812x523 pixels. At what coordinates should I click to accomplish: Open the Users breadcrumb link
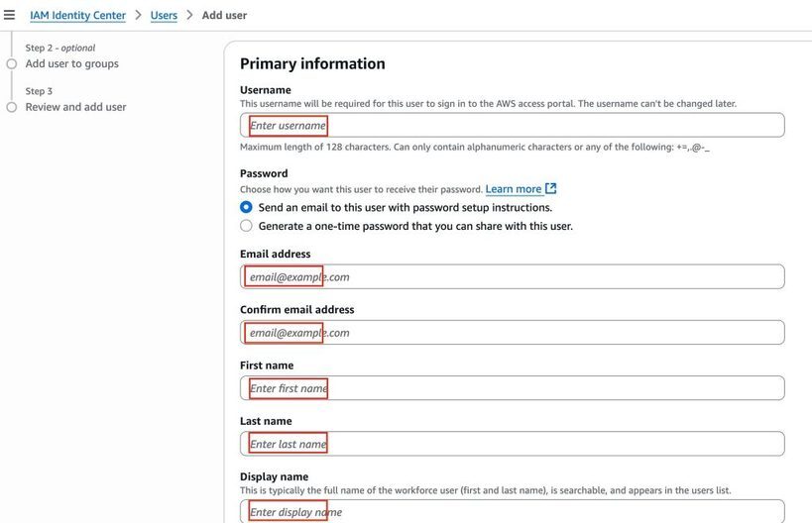point(164,16)
